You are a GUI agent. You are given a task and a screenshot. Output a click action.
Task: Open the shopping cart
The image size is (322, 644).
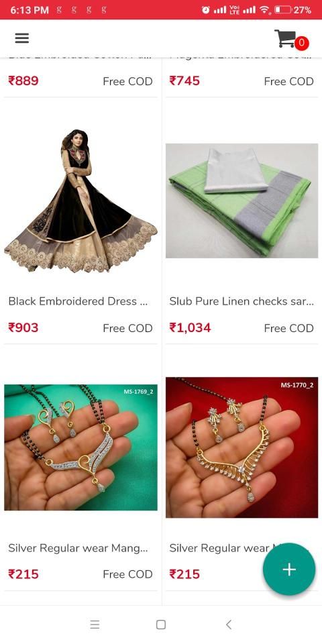[x=285, y=38]
